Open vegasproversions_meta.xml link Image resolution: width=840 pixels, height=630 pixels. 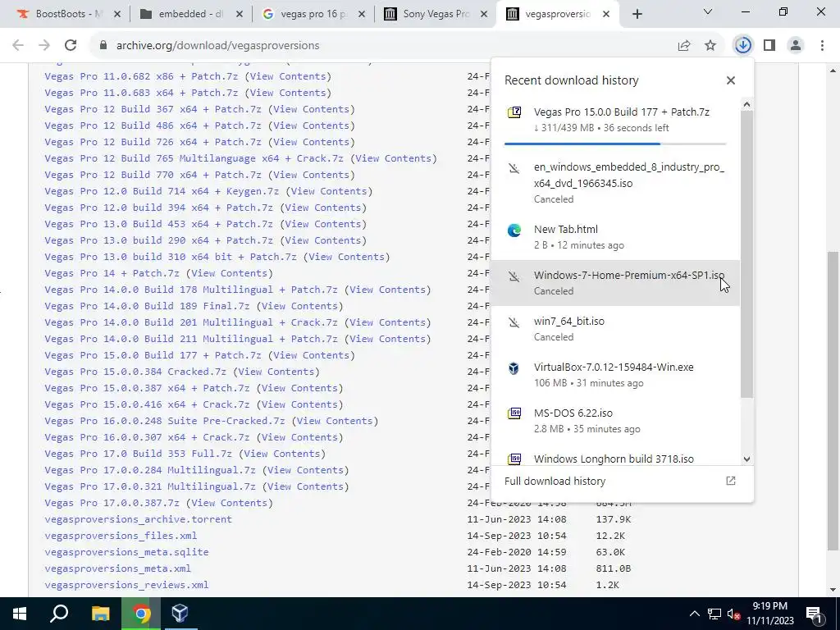[x=118, y=568]
